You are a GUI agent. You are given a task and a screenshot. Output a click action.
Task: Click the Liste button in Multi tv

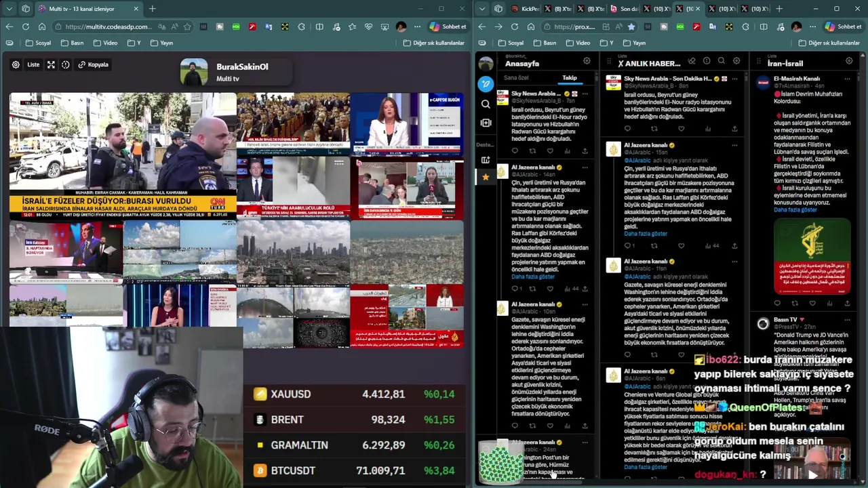(33, 64)
